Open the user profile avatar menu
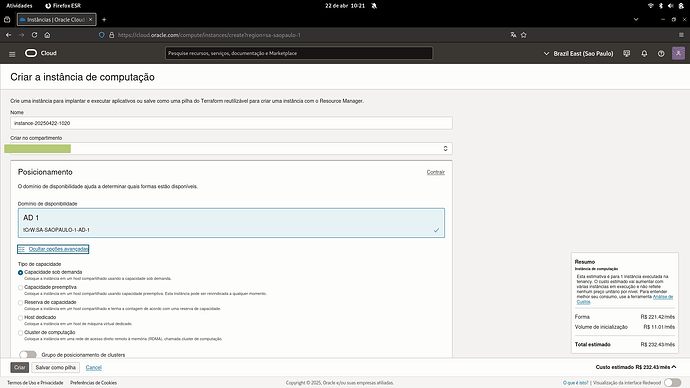This screenshot has height=388, width=690. click(678, 53)
